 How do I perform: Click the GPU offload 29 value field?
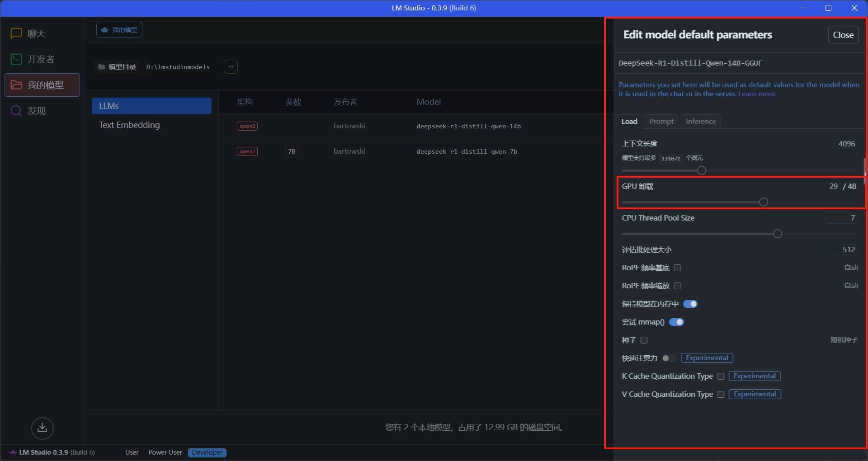(824, 186)
